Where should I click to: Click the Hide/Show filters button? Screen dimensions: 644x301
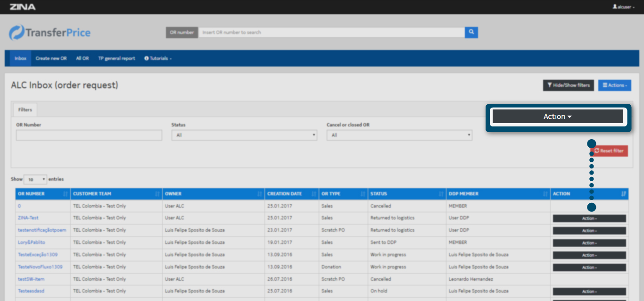pos(568,85)
